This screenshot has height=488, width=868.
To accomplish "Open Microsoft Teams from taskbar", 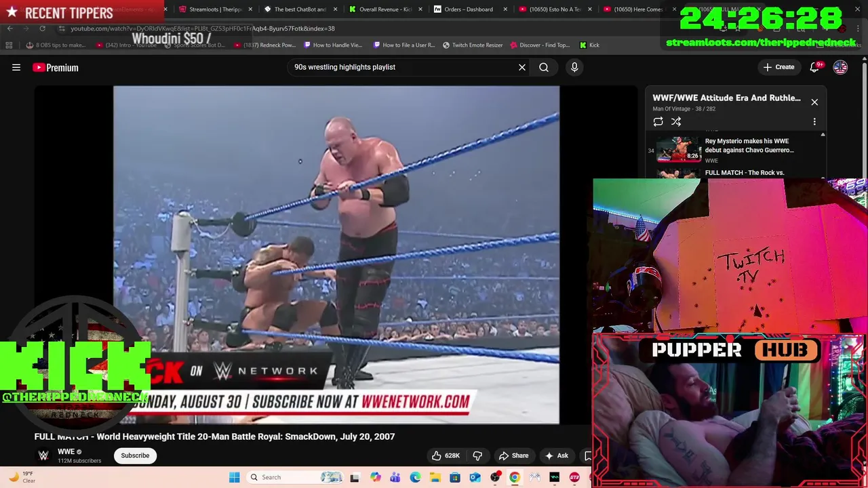I will tap(395, 477).
